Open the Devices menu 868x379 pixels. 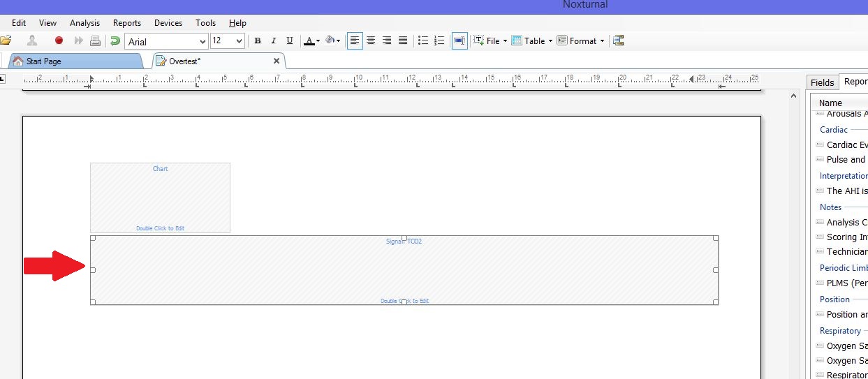[168, 23]
